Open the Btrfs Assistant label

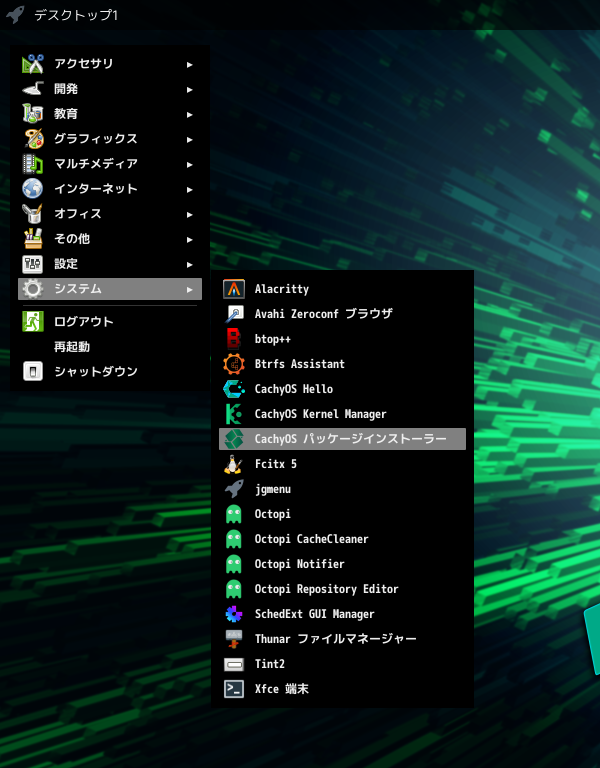[300, 364]
